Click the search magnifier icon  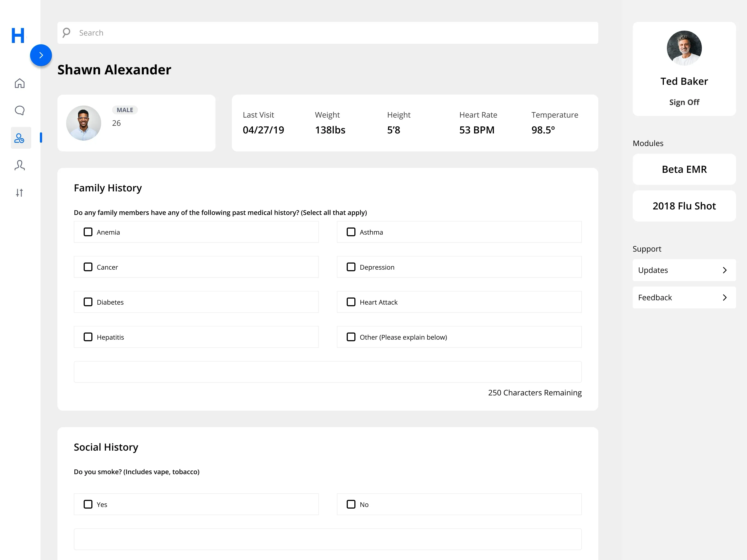pyautogui.click(x=66, y=33)
